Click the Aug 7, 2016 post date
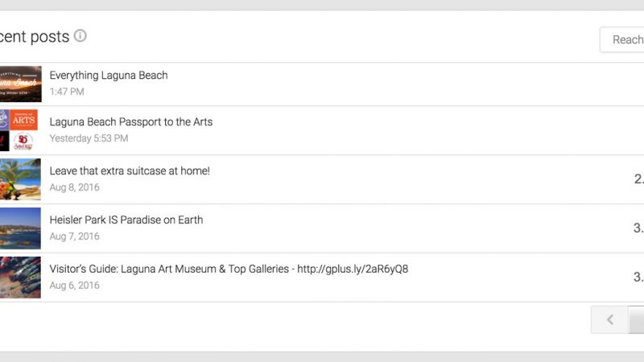 coord(75,237)
